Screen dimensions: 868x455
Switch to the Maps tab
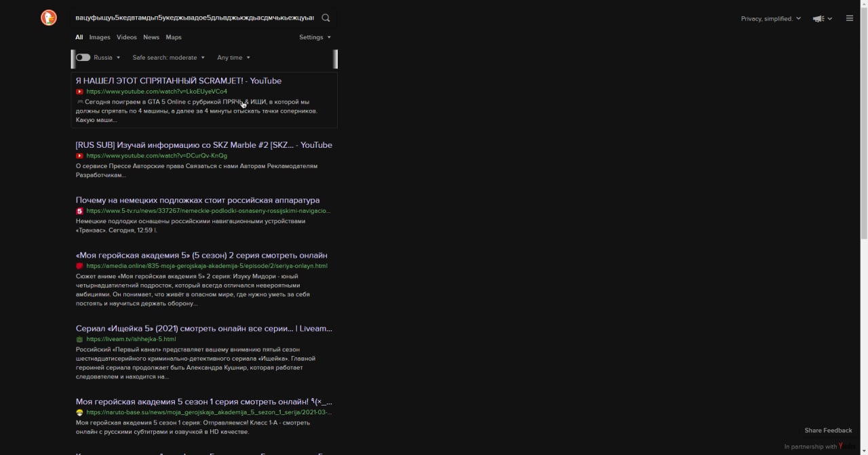click(x=174, y=37)
